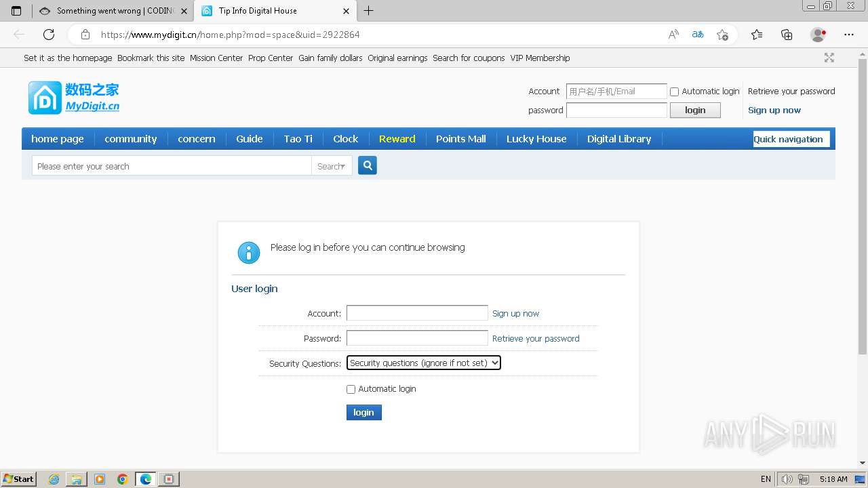Image resolution: width=868 pixels, height=488 pixels.
Task: Click the Gain family dollars link
Action: [330, 58]
